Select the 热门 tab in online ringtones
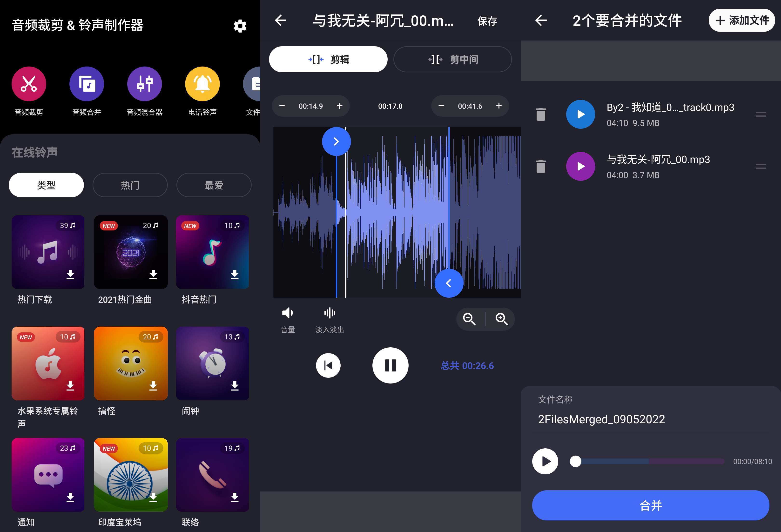 point(130,185)
